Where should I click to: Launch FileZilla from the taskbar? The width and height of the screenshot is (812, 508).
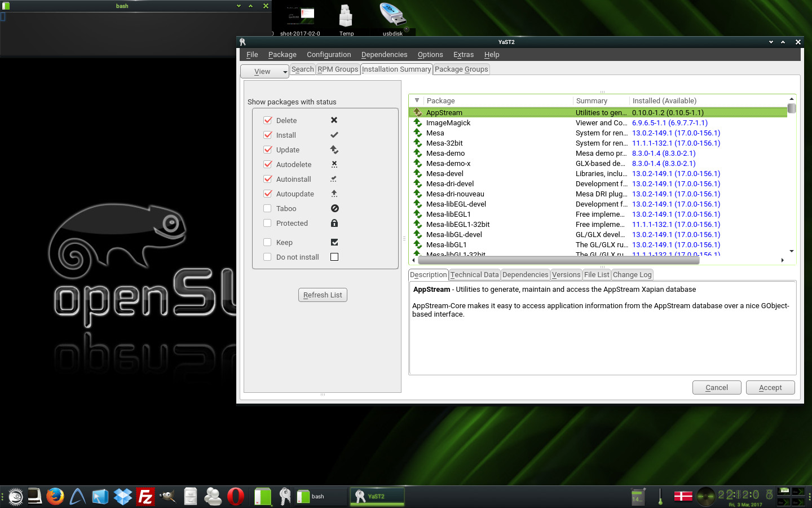(x=145, y=496)
